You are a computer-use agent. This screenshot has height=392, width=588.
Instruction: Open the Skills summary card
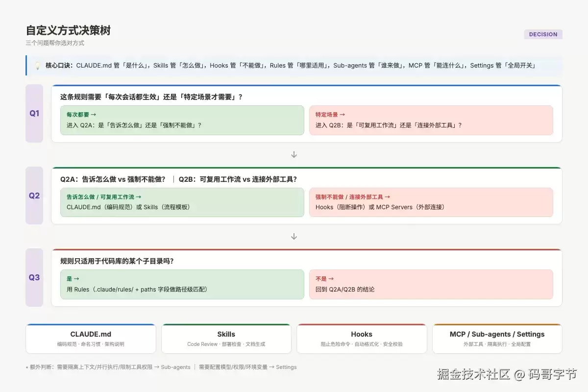click(x=226, y=339)
